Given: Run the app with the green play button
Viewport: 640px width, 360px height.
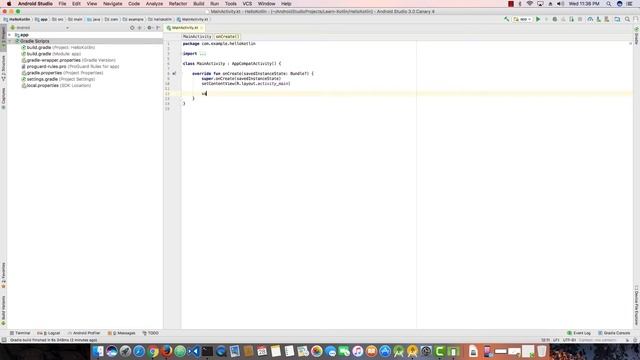Looking at the screenshot, I should tap(538, 19).
